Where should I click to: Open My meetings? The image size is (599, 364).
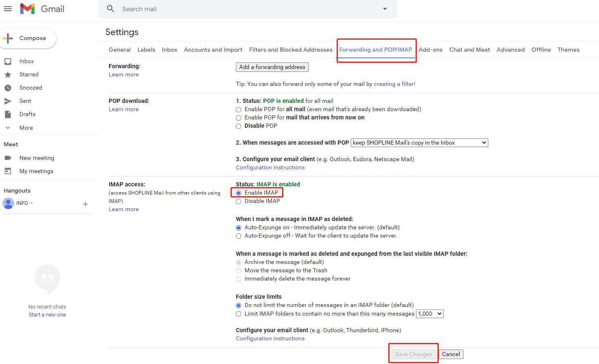point(36,171)
